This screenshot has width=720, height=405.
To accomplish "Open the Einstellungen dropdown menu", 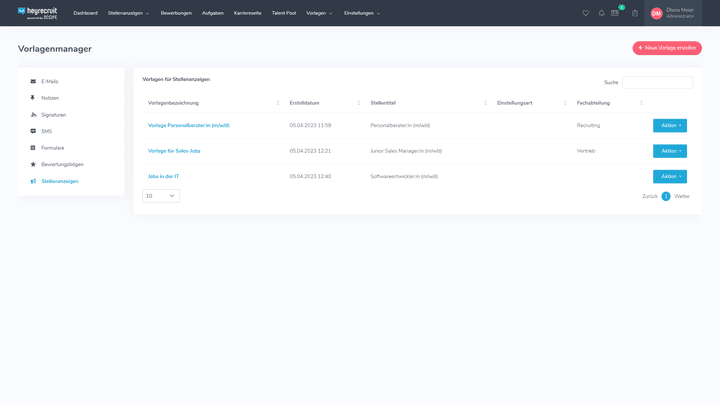I will (362, 13).
